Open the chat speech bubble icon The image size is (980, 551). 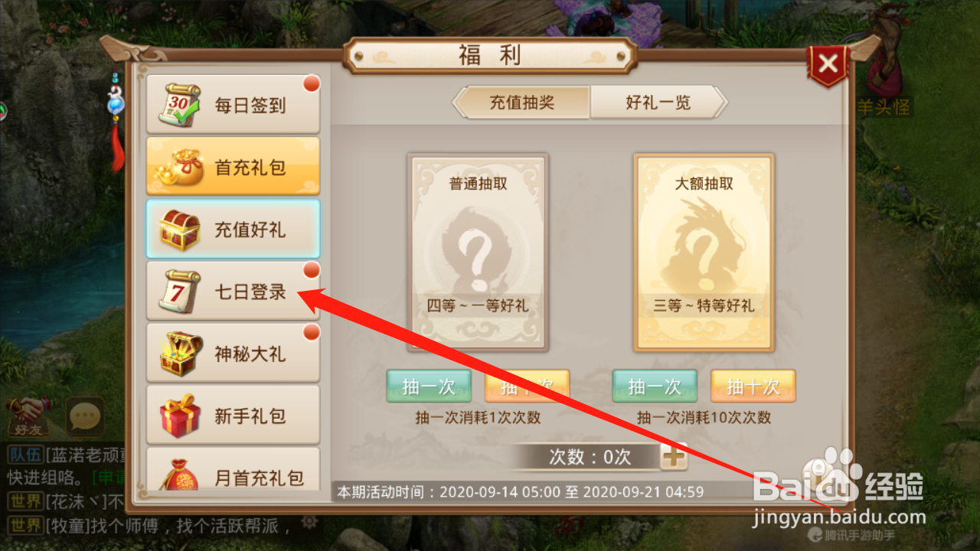(85, 417)
